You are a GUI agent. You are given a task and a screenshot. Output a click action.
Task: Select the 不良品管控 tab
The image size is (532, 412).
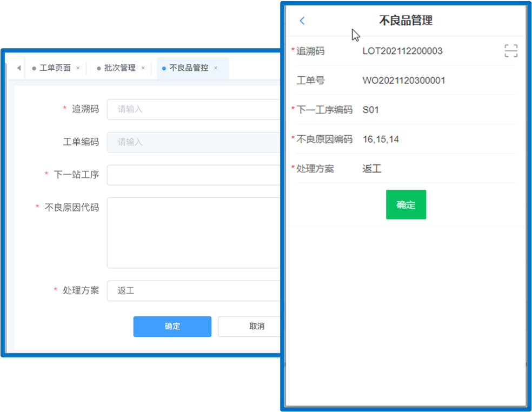click(188, 68)
